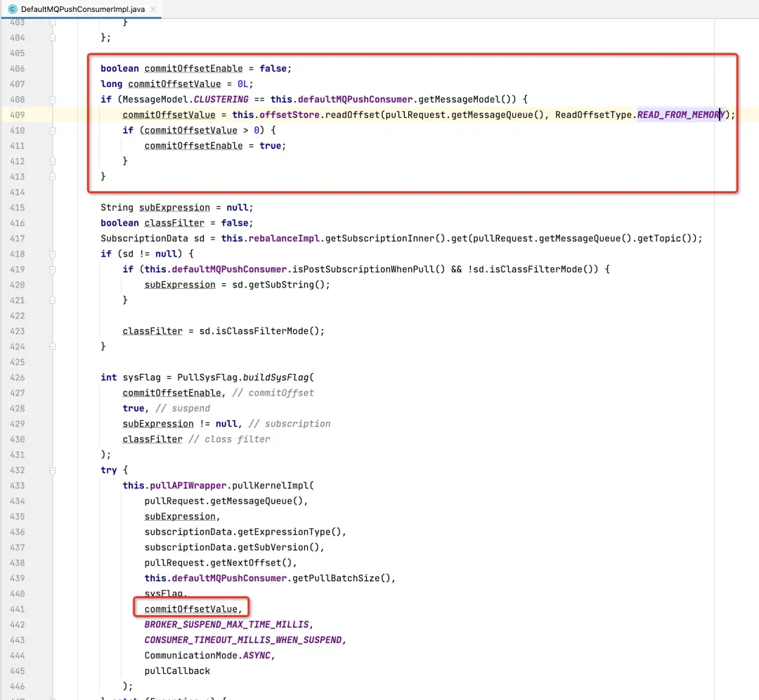Click classFilter declaration on line 416
759x700 pixels.
[x=174, y=223]
